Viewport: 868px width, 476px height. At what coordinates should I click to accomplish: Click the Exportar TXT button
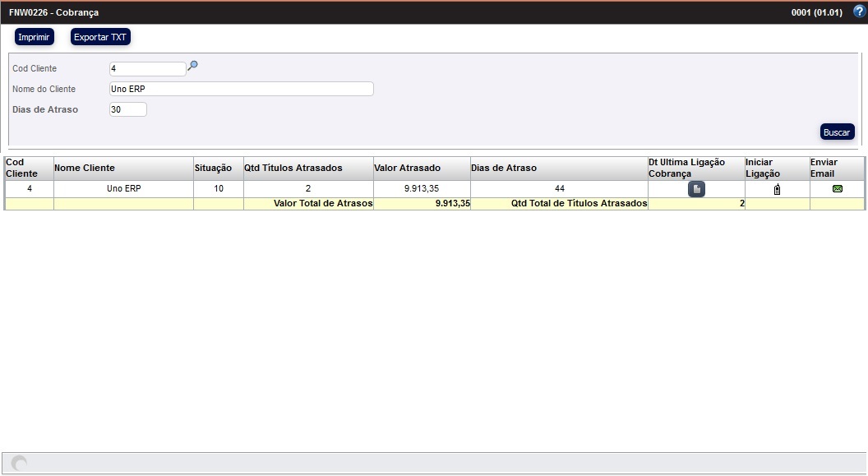click(100, 37)
